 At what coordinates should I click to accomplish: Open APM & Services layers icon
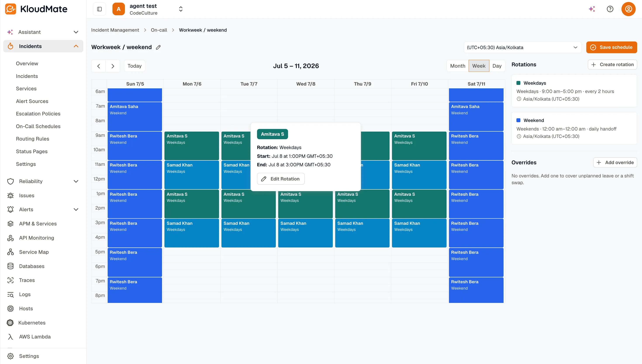click(x=10, y=224)
